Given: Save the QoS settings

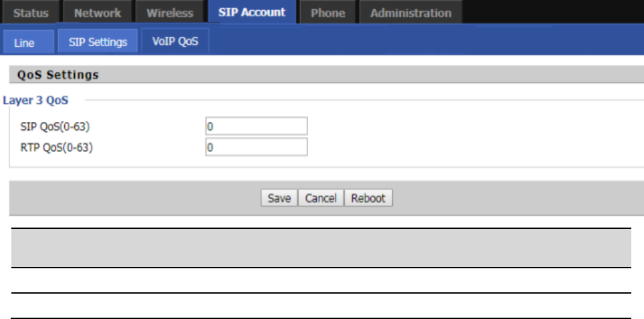Looking at the screenshot, I should (x=279, y=198).
